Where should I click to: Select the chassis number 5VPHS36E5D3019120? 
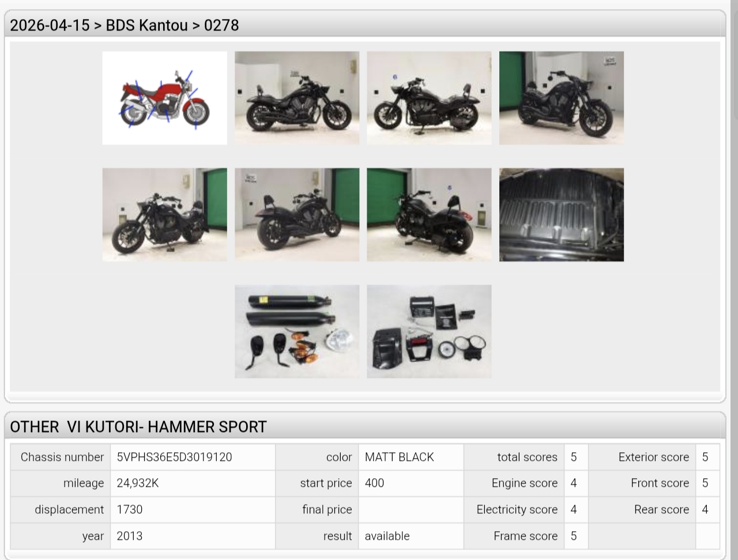click(x=174, y=457)
